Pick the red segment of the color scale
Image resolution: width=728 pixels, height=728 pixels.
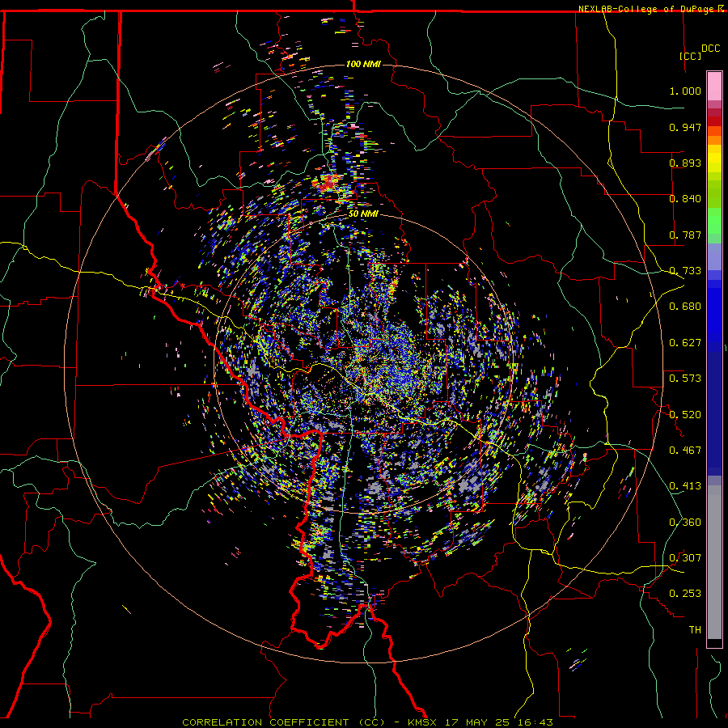[714, 121]
